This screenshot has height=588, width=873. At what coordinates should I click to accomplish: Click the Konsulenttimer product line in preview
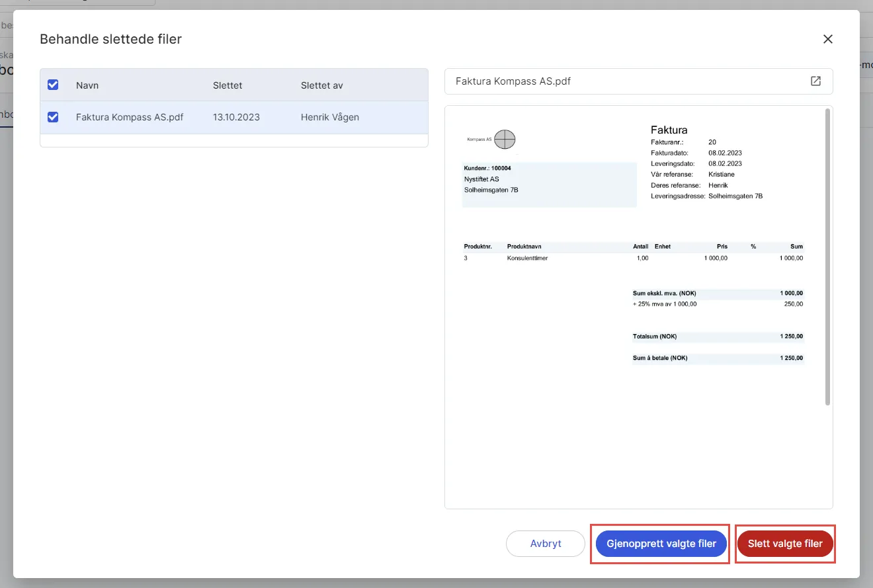pos(527,258)
